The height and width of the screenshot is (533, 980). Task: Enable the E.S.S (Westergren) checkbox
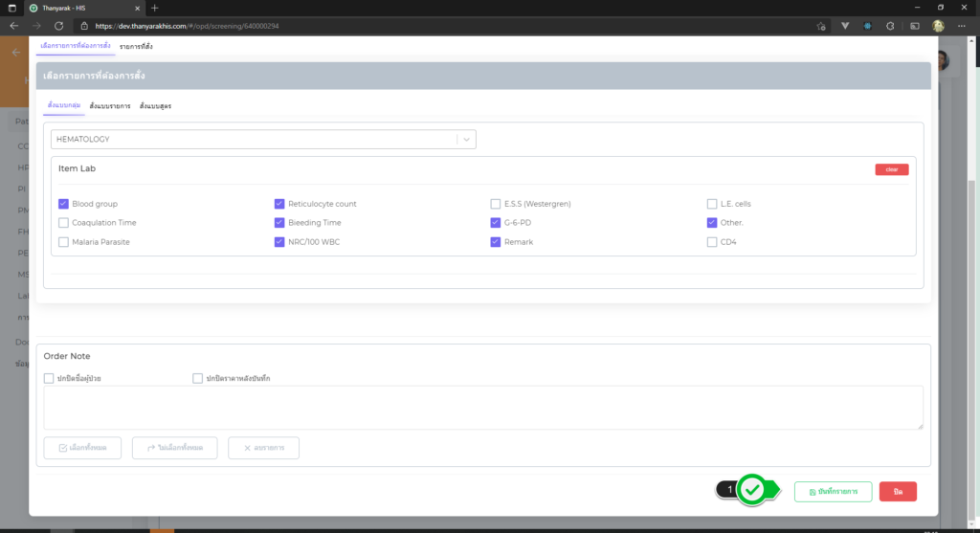(495, 204)
